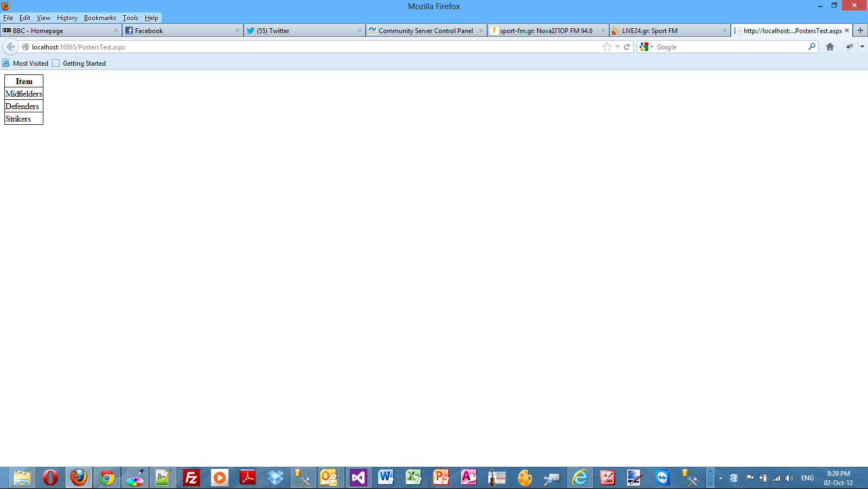Image resolution: width=868 pixels, height=489 pixels.
Task: Close the Facebook tab
Action: pos(237,30)
